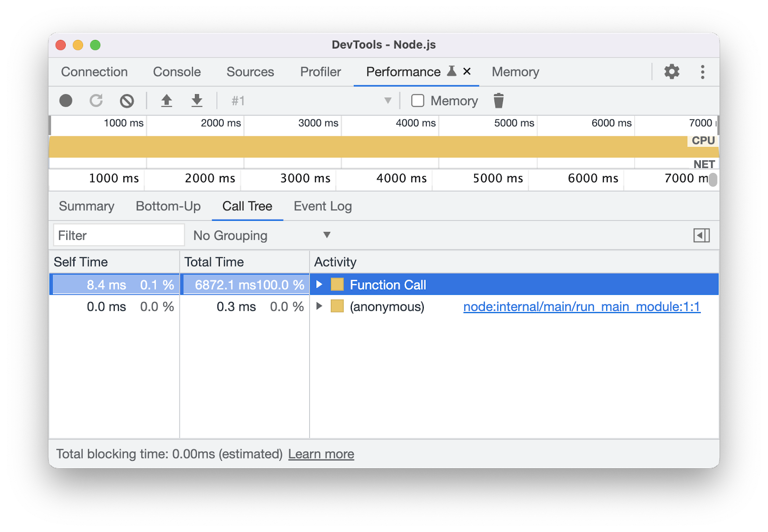Screen dimensions: 768x532
Task: Start recording with the Record button
Action: click(x=66, y=101)
